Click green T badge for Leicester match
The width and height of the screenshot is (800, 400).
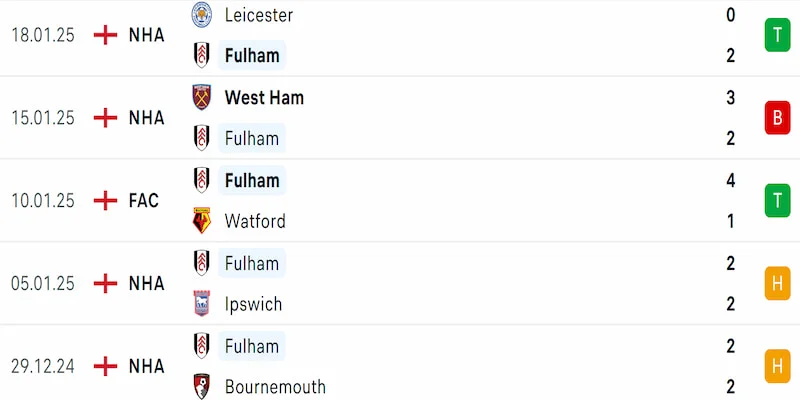click(x=777, y=35)
